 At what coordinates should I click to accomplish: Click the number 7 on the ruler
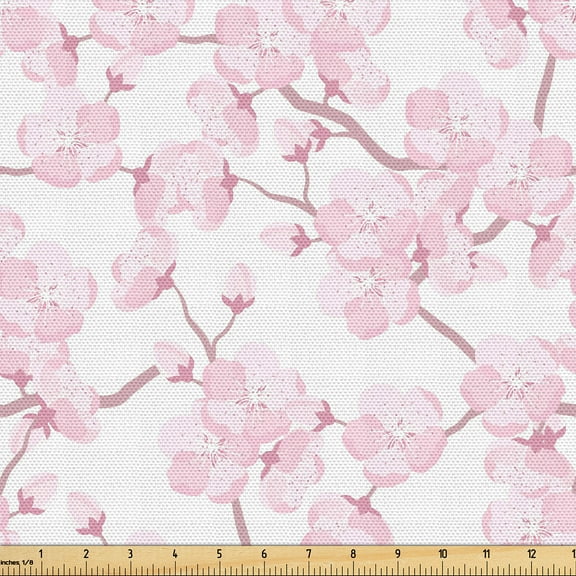click(309, 554)
